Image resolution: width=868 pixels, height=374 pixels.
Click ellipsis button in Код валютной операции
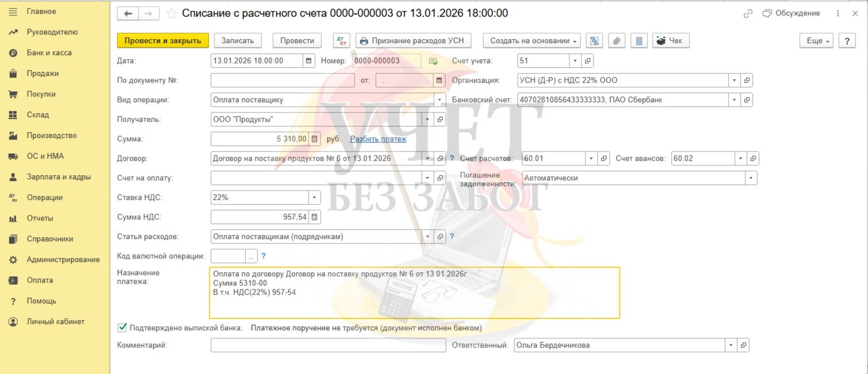click(252, 256)
